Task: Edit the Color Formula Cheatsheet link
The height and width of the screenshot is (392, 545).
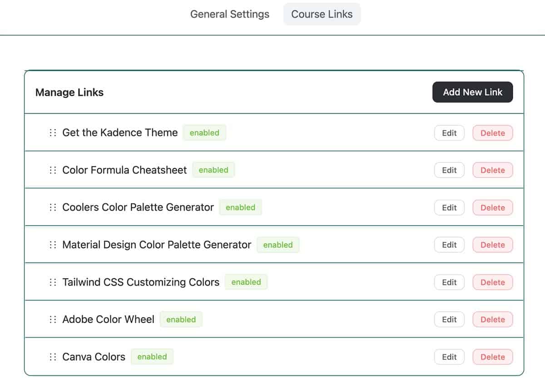Action: (x=450, y=170)
